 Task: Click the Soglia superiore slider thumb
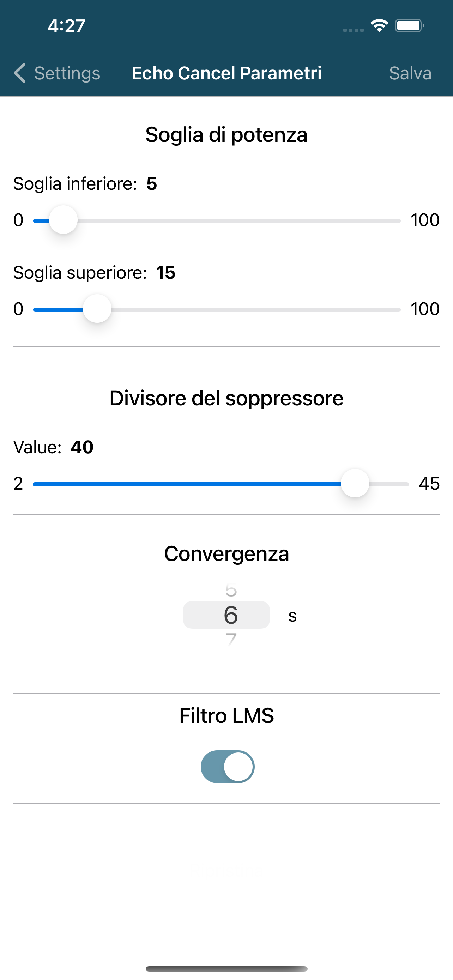click(97, 309)
